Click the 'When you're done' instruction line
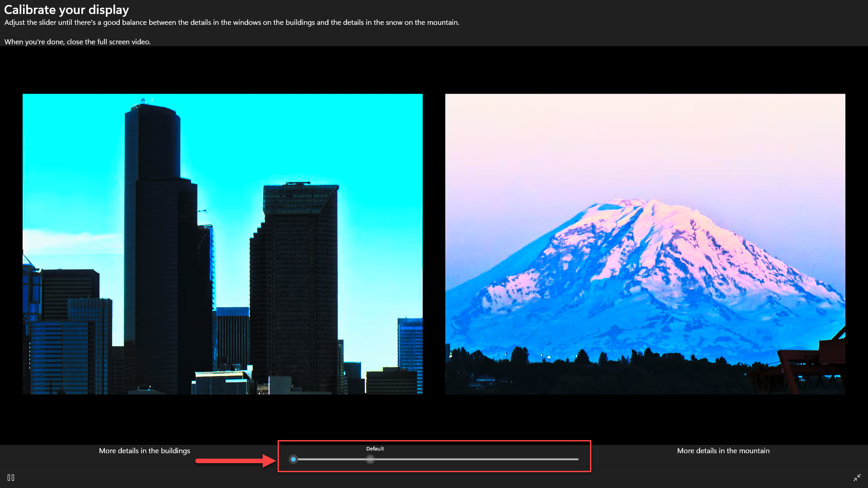Viewport: 868px width, 488px height. click(77, 42)
